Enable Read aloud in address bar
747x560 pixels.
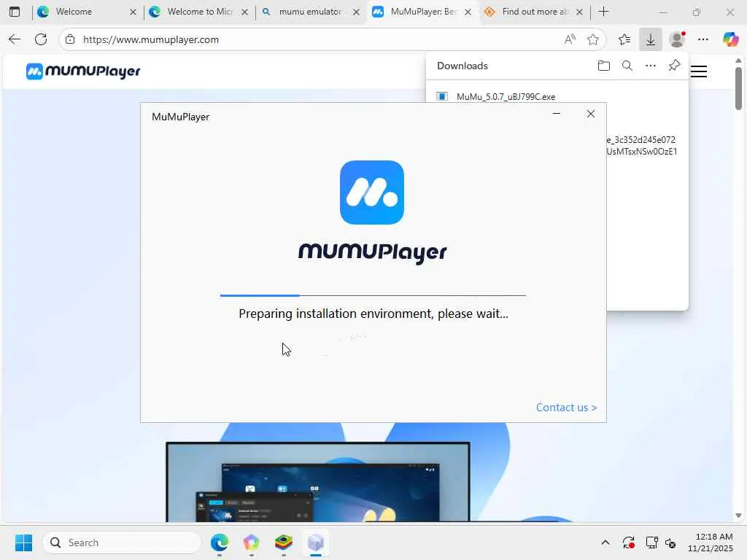tap(570, 39)
